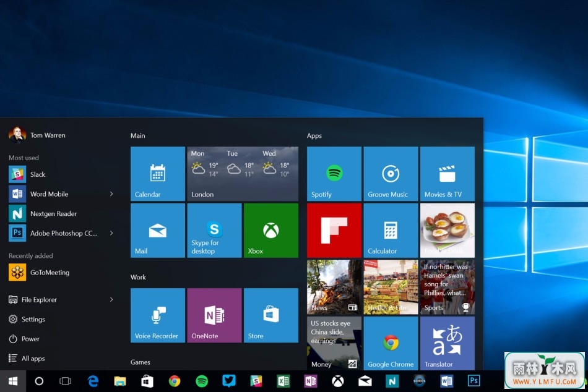Click the Apps group header
Viewport: 588px width, 392px height.
(314, 135)
